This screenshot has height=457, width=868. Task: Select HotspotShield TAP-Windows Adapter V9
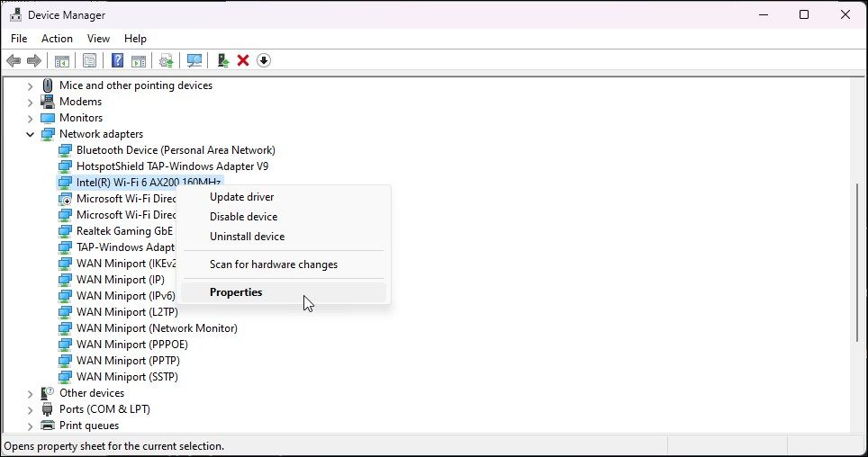click(172, 166)
